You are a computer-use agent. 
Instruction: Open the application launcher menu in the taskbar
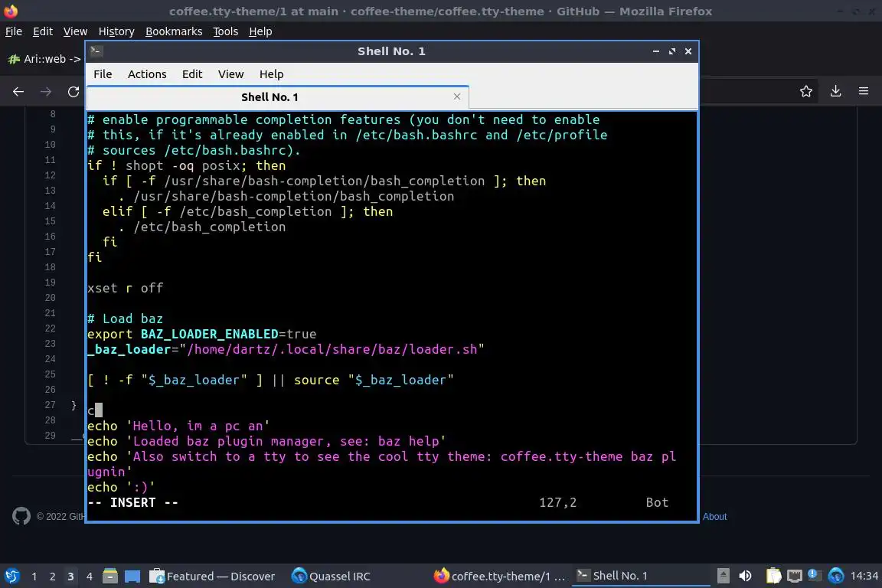point(11,576)
